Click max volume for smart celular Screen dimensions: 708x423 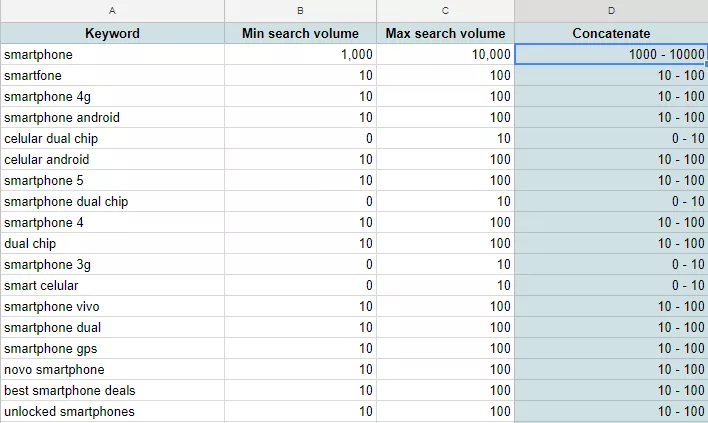(x=445, y=285)
